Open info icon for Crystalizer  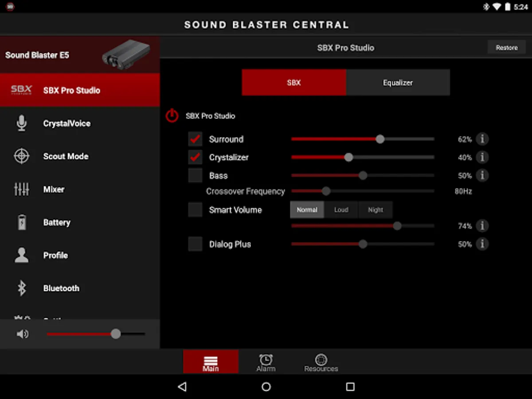pyautogui.click(x=482, y=157)
